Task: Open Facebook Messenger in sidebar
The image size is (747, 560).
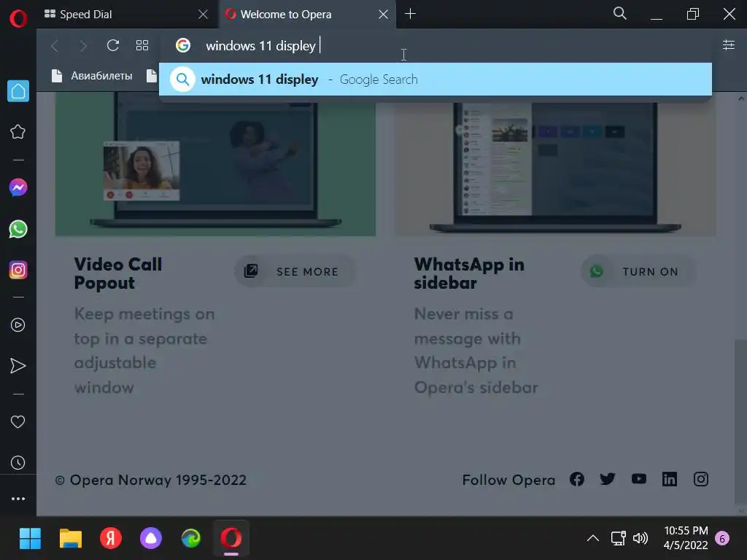Action: tap(18, 187)
